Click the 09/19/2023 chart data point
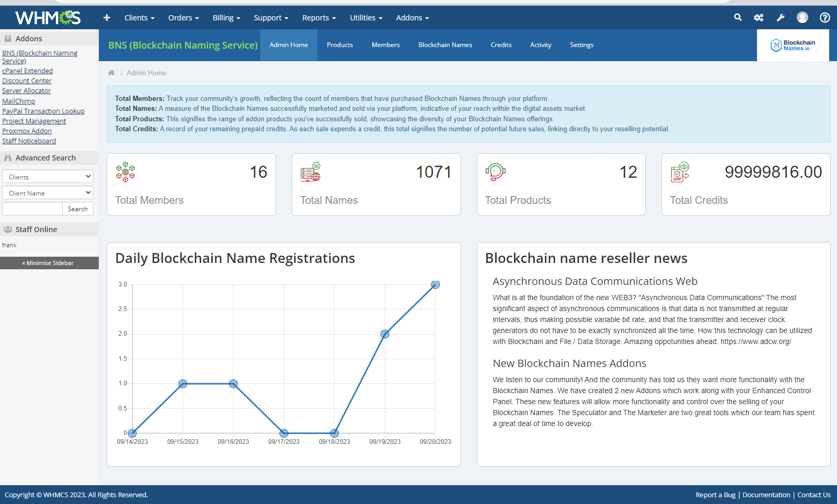 tap(385, 334)
